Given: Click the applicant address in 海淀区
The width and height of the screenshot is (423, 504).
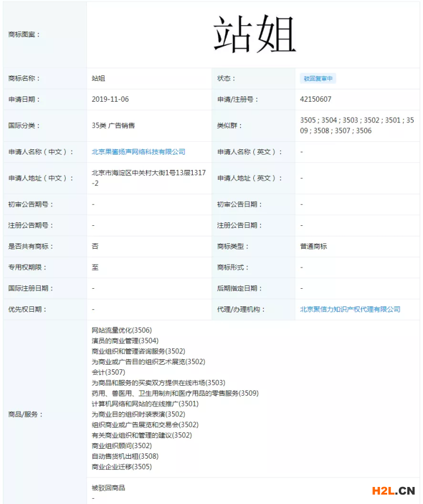Looking at the screenshot, I should [x=149, y=178].
